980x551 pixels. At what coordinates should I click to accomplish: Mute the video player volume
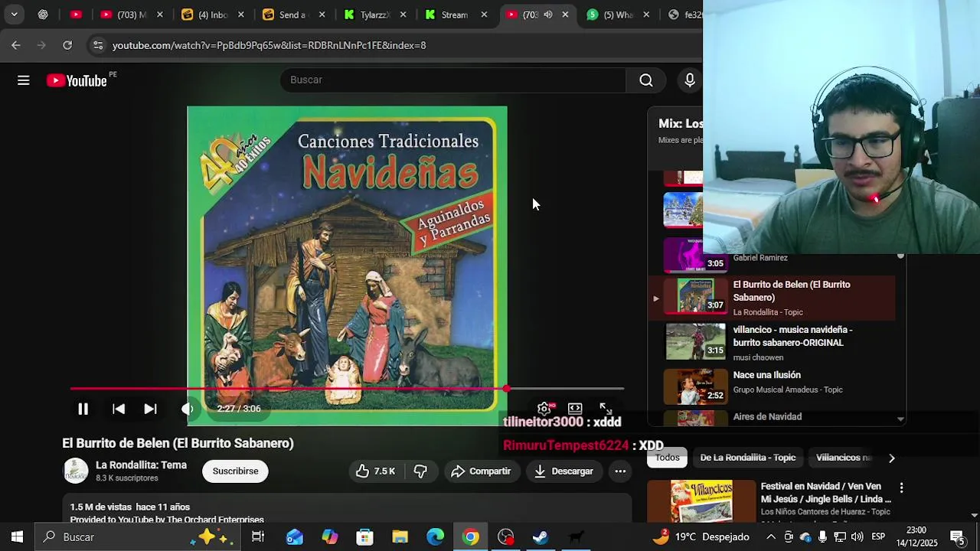[x=188, y=409]
